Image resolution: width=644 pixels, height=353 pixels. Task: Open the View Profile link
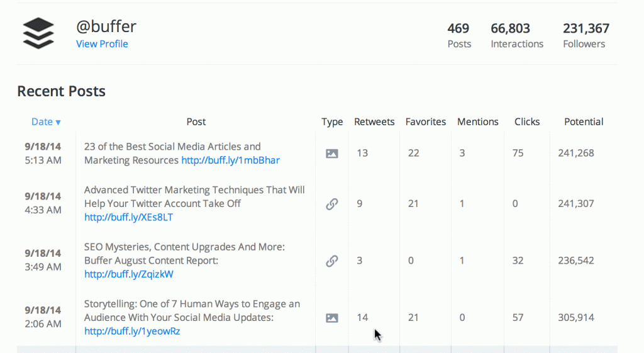(x=102, y=44)
